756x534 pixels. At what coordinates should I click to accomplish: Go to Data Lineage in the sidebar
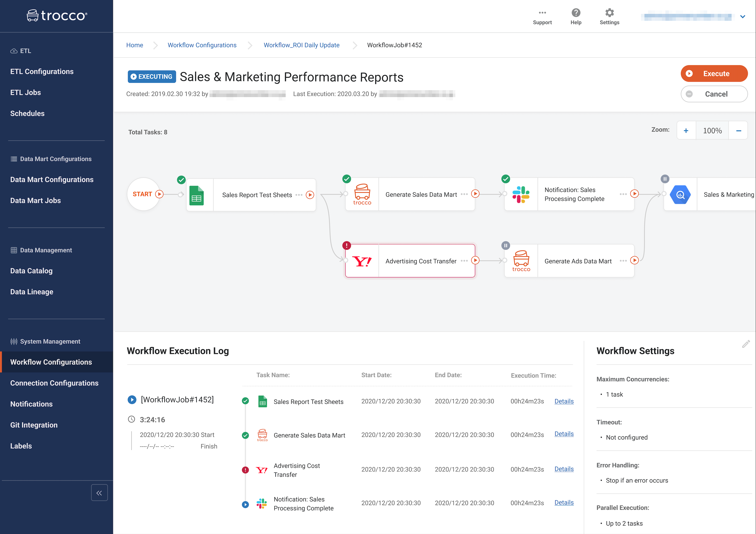32,292
